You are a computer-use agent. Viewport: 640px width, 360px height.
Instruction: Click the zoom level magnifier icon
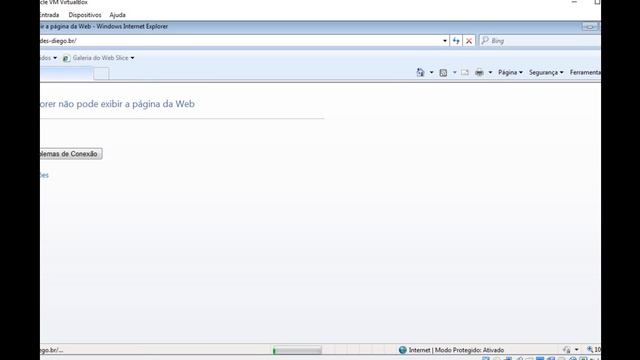[590, 349]
